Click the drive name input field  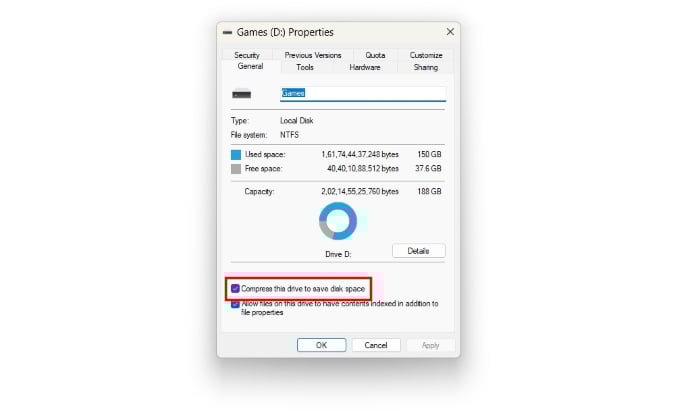(x=363, y=93)
